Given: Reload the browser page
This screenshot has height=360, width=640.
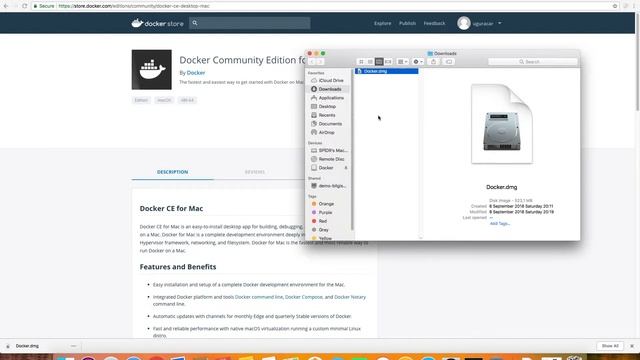Looking at the screenshot, I should tap(24, 6).
